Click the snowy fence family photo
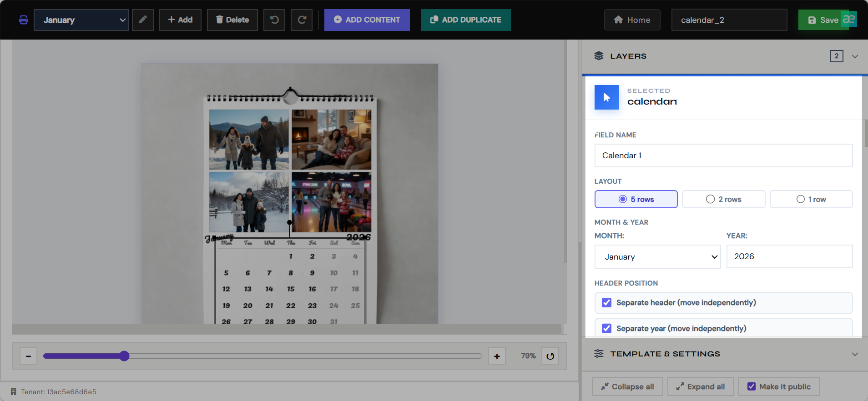868x401 pixels. click(249, 202)
